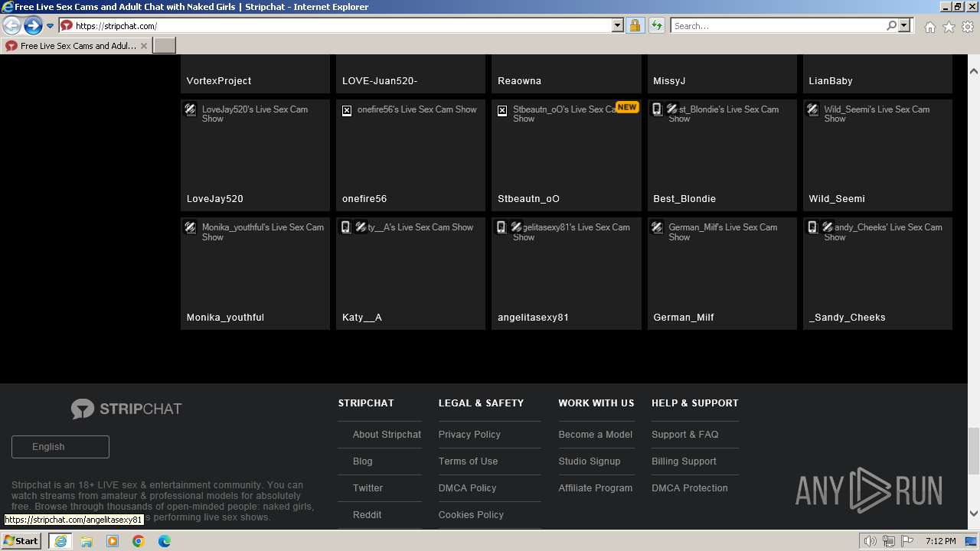The height and width of the screenshot is (551, 980).
Task: Click the Action Center flag tray icon
Action: [x=908, y=541]
